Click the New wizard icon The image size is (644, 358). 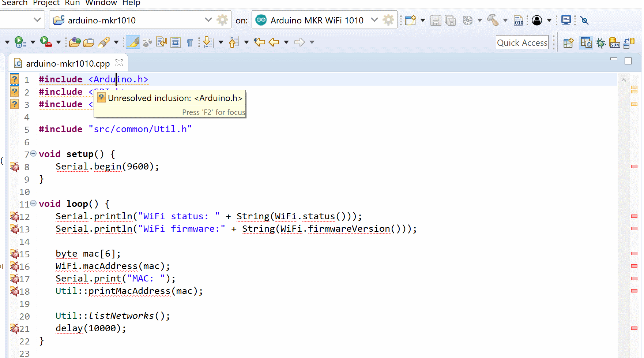pyautogui.click(x=411, y=20)
